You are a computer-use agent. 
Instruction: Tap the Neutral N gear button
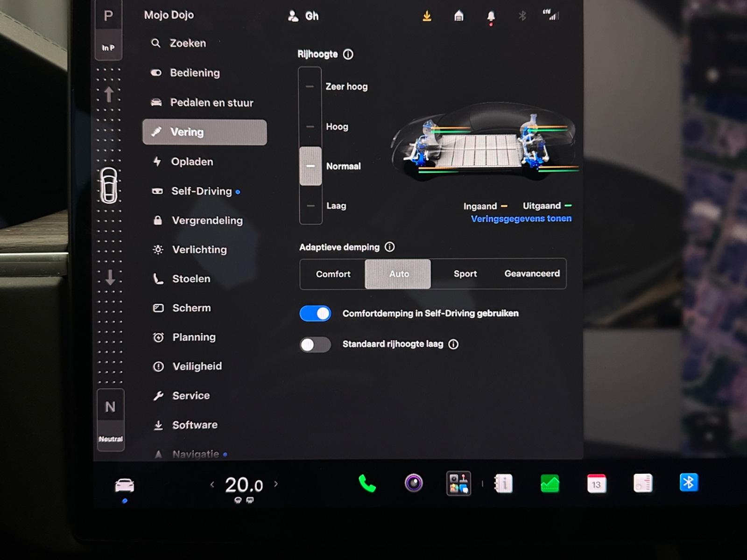point(111,420)
